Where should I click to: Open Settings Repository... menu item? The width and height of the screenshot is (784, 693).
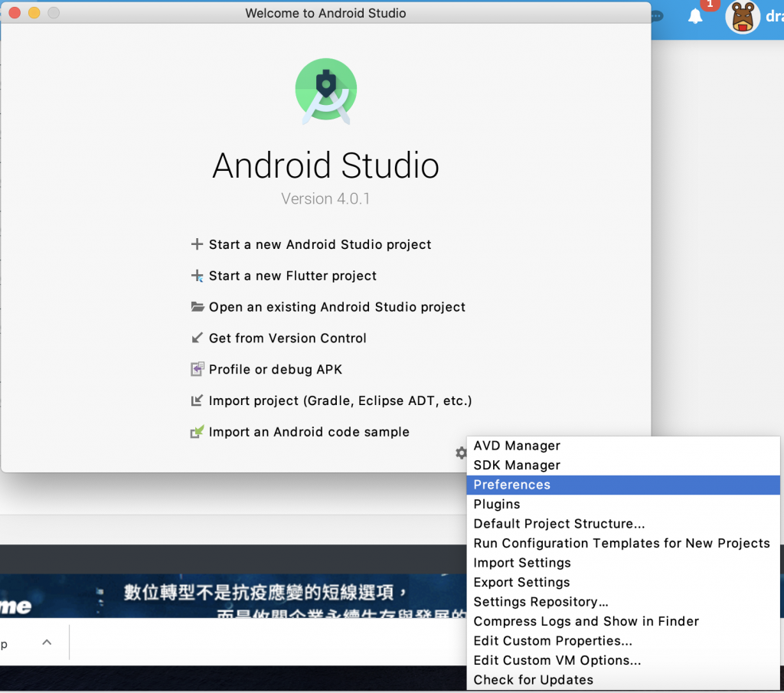[623, 602]
